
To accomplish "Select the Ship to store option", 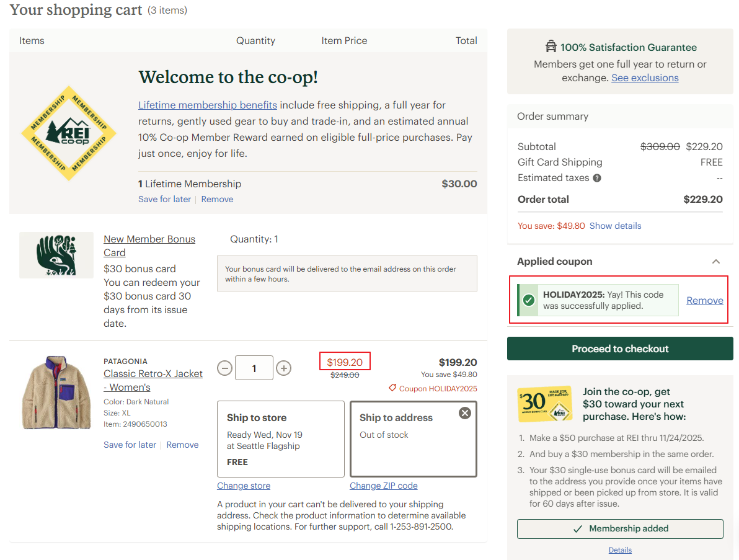I will pos(280,439).
